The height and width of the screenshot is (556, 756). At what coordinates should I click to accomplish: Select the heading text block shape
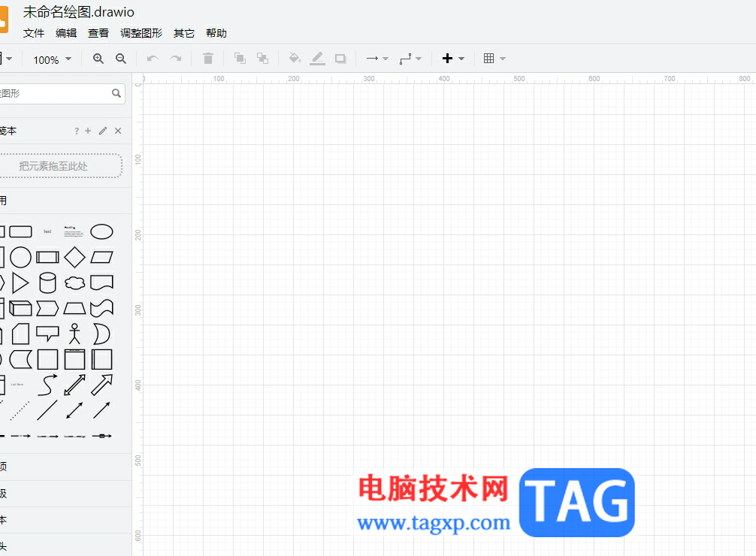74,231
